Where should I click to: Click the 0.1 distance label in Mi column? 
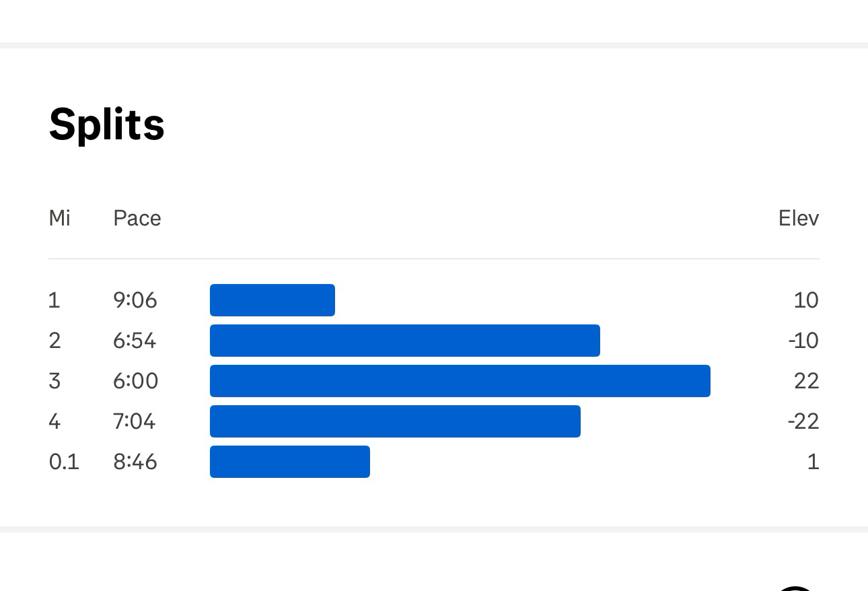(x=64, y=462)
